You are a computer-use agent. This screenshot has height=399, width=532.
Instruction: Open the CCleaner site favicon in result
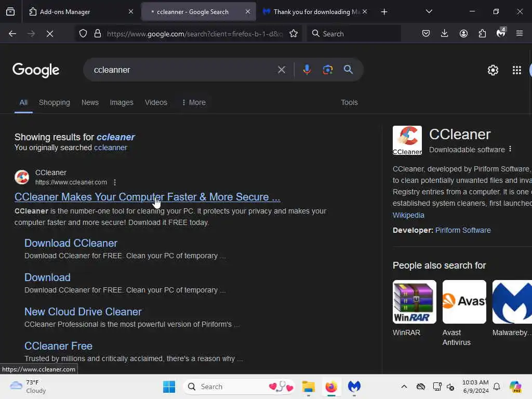coord(22,177)
